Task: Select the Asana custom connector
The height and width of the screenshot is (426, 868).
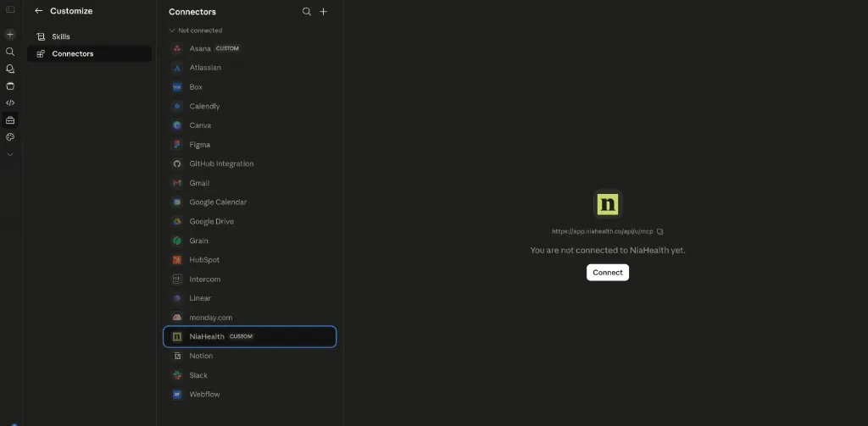Action: [x=250, y=48]
